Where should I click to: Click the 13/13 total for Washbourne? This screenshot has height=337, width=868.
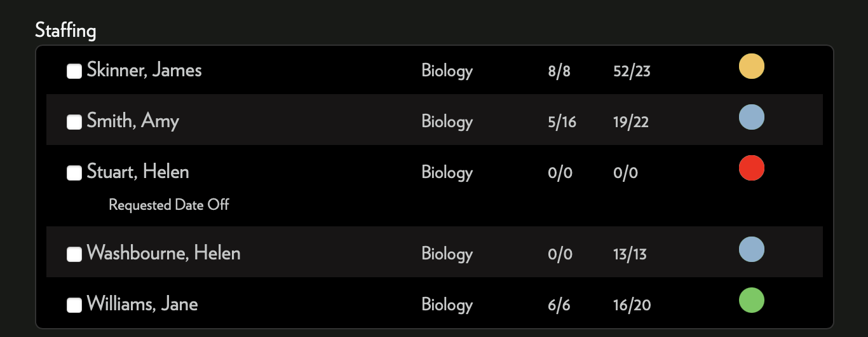pos(630,254)
